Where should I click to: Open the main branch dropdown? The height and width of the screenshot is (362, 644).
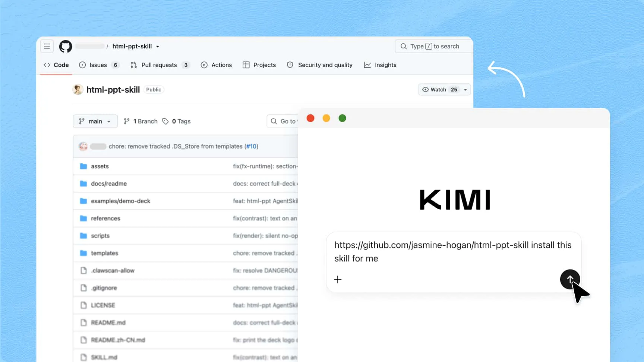pos(95,121)
